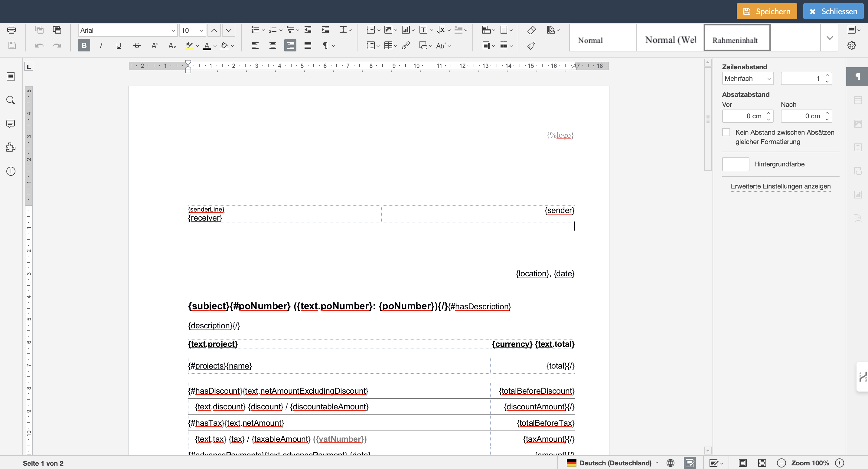
Task: Open plugins puzzle icon in sidebar
Action: pyautogui.click(x=11, y=147)
